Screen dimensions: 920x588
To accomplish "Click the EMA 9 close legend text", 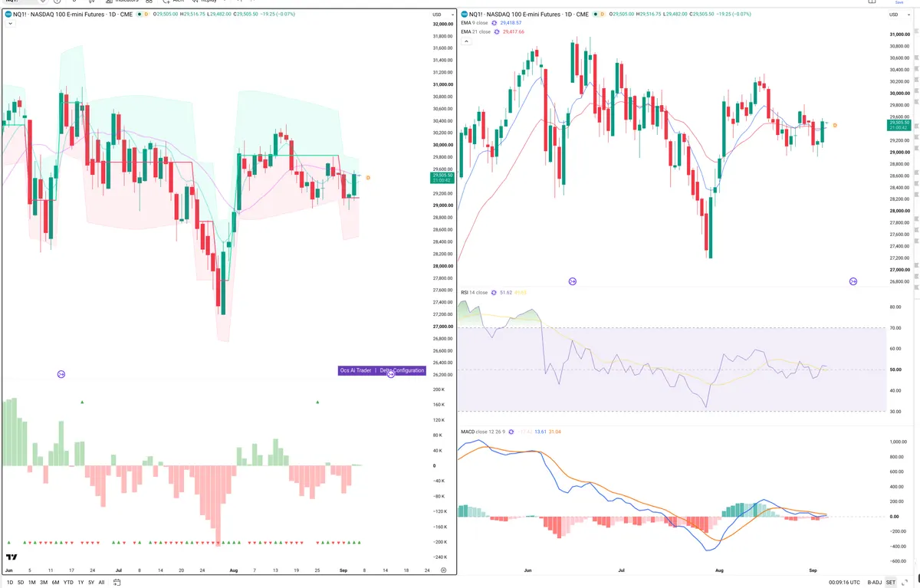I will 475,23.
